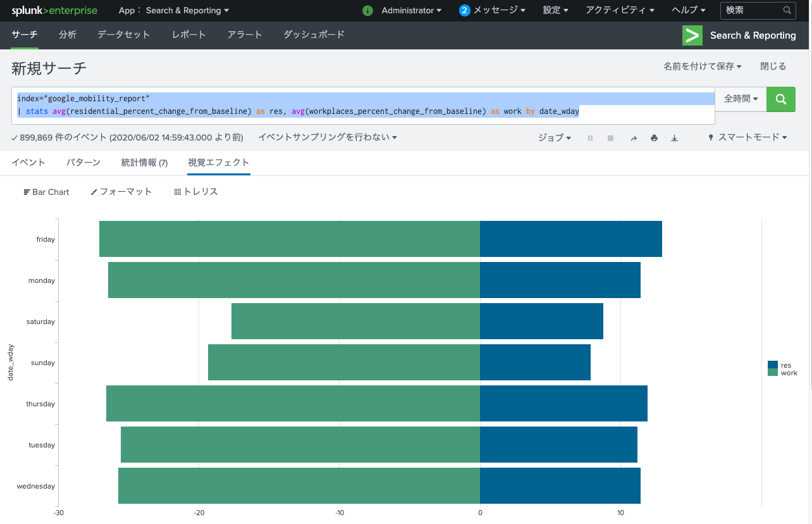Click the magnifier in the top 検索 box
The height and width of the screenshot is (524, 812).
click(787, 11)
